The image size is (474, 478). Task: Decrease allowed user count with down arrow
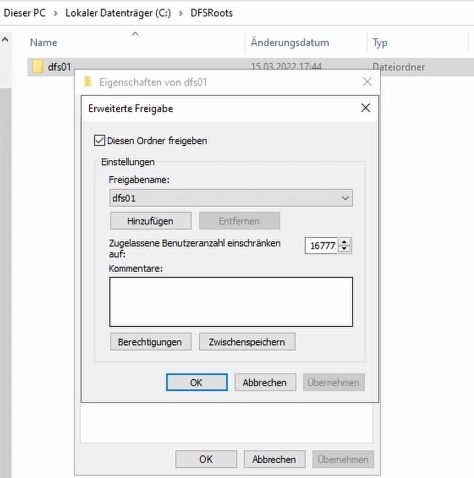tap(344, 249)
